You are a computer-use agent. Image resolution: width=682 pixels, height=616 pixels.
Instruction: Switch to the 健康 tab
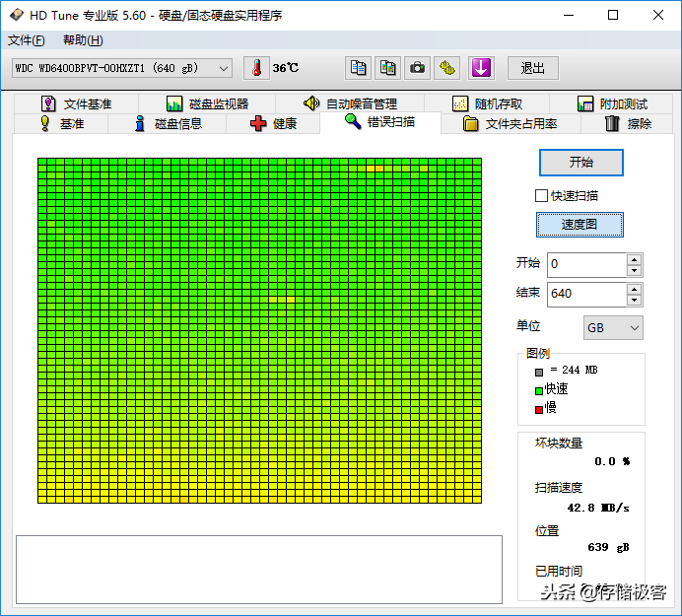273,124
